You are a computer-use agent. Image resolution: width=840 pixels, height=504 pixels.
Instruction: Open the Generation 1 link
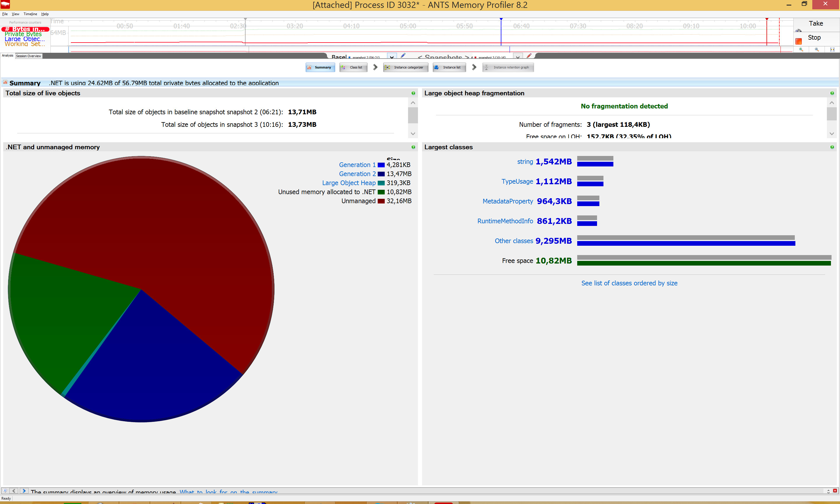pos(357,165)
